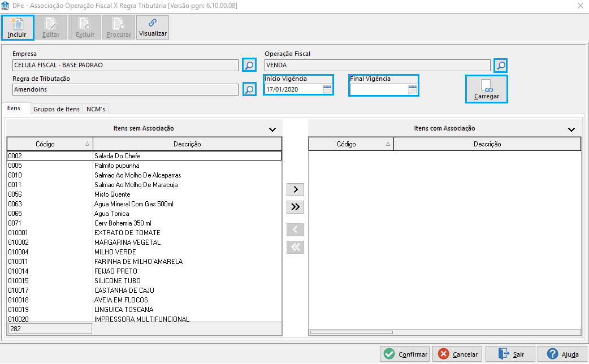
Task: Select the Salada Do Chefe row
Action: pos(144,156)
